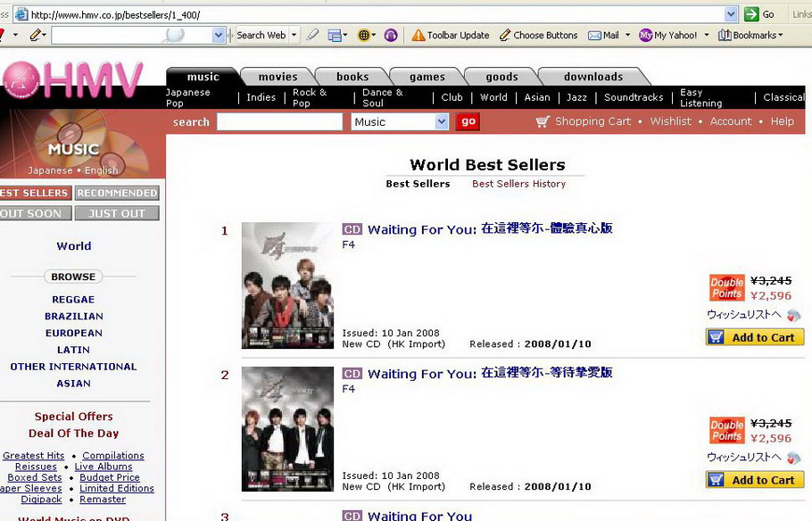Click the CD icon for rank 1
This screenshot has width=812, height=521.
point(352,229)
